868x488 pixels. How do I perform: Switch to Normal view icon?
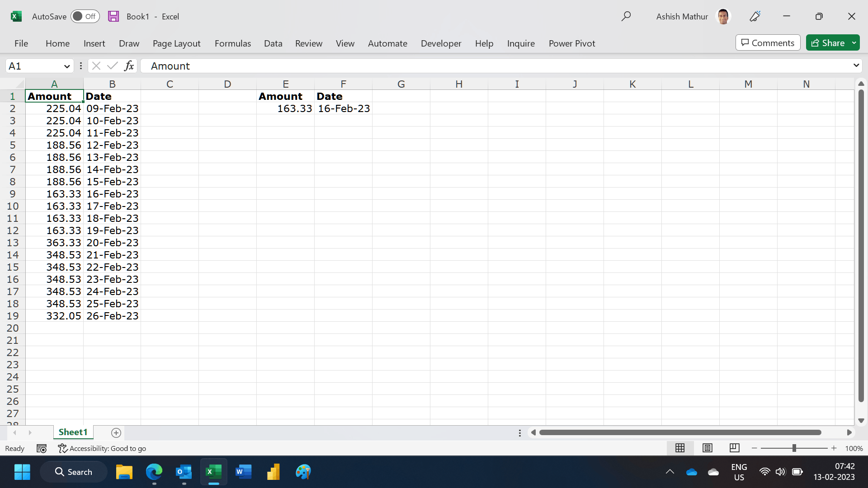[x=680, y=448]
